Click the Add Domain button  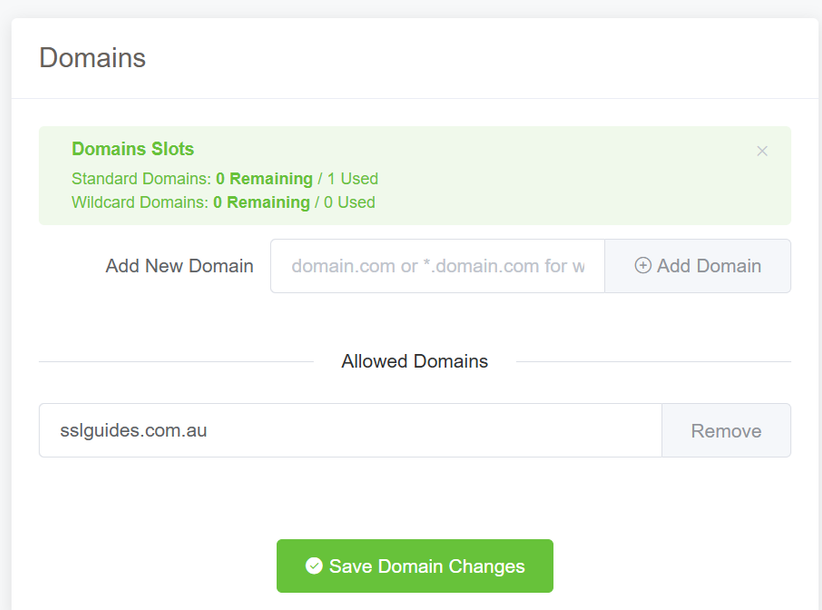698,266
